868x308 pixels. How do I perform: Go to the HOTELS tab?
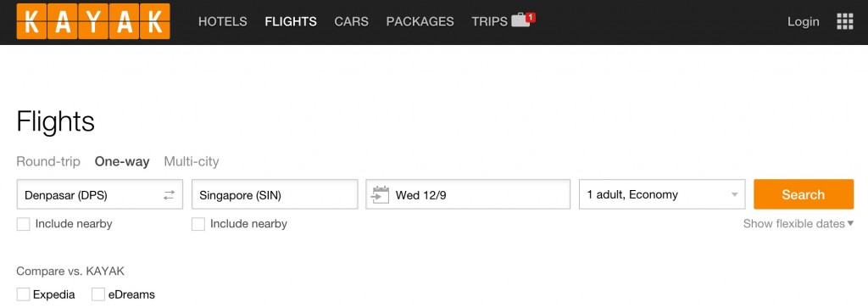(x=223, y=21)
